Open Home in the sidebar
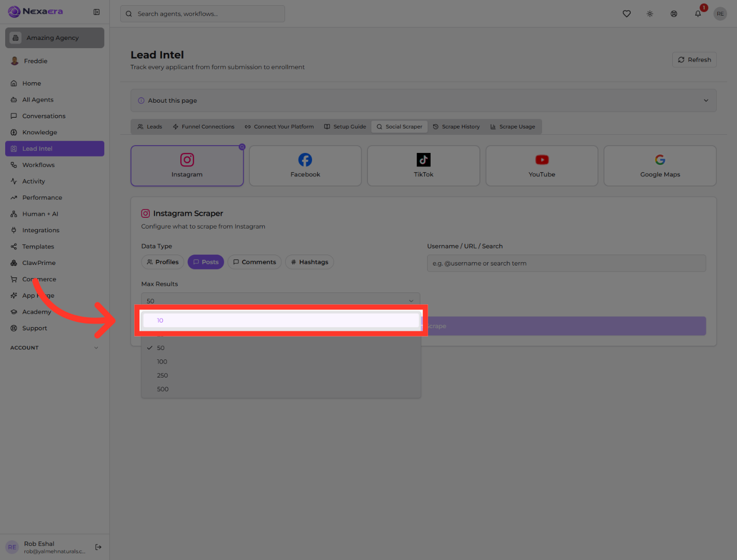This screenshot has height=560, width=737. [x=54, y=83]
